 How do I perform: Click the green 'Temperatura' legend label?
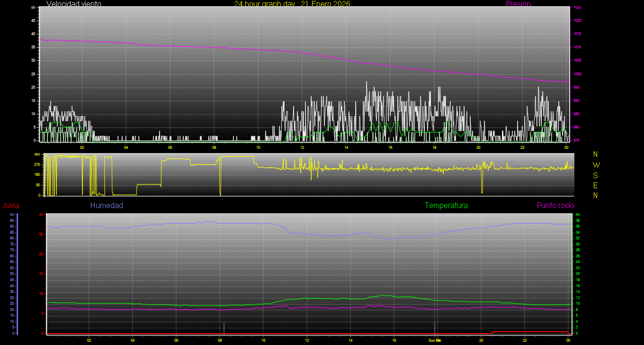pos(446,206)
